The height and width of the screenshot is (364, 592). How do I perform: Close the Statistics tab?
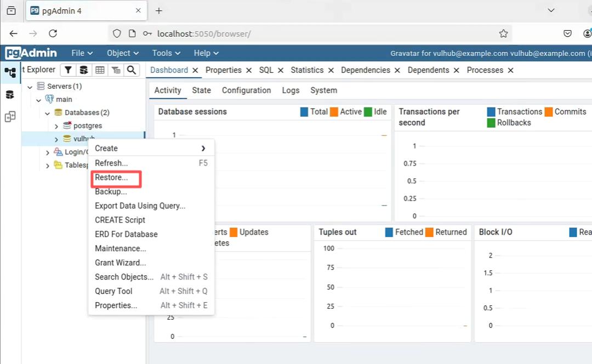pos(331,70)
